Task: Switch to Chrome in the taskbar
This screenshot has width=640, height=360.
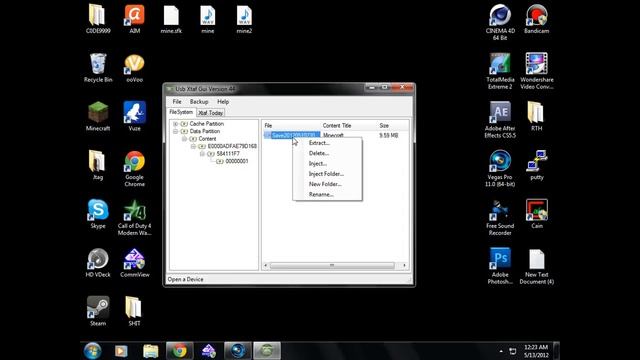Action: (179, 351)
